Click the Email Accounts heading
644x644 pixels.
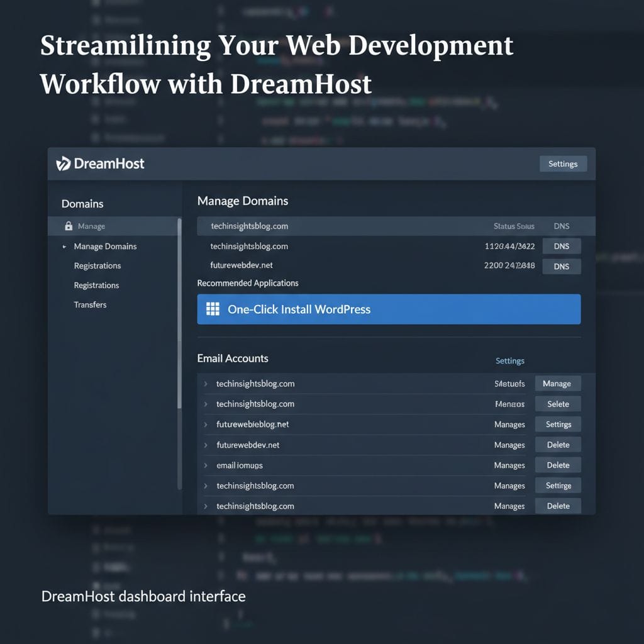click(x=233, y=358)
